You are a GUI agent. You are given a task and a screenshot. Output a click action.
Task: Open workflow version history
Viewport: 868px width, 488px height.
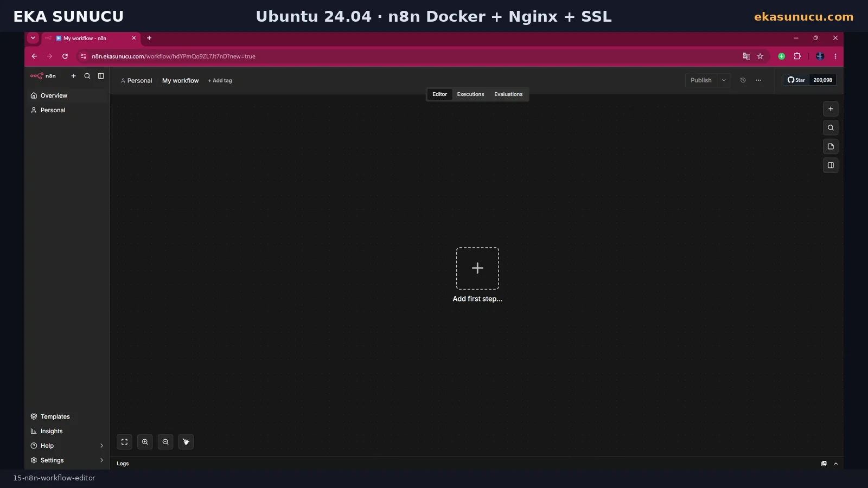pyautogui.click(x=743, y=80)
